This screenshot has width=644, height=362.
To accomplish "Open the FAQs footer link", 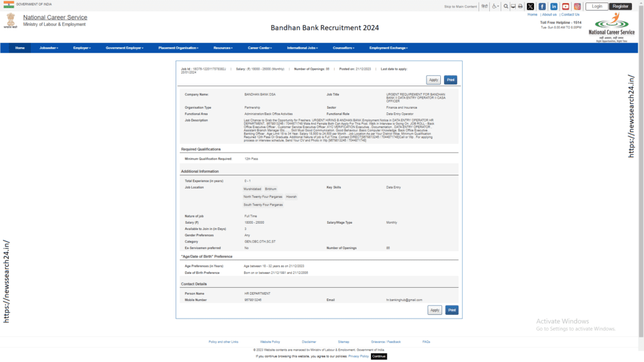I will coord(426,342).
